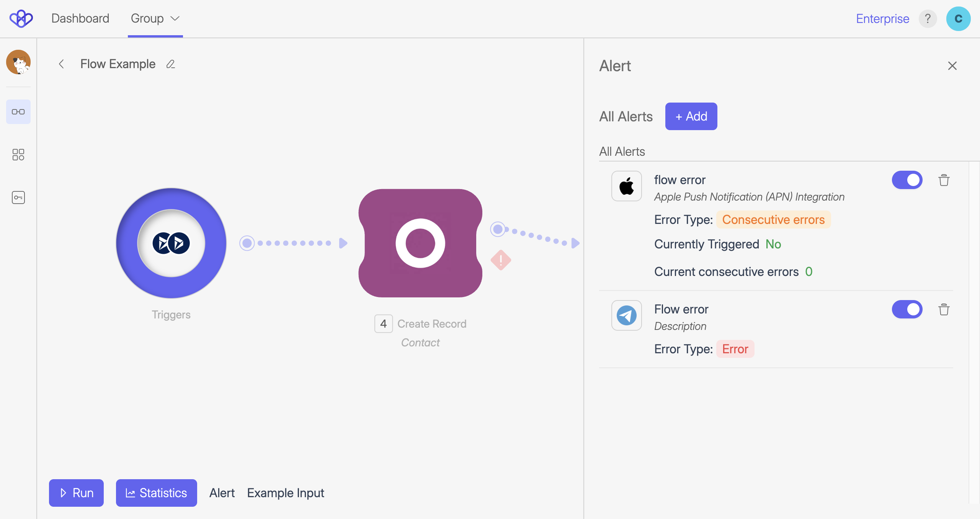Expand the Group dropdown menu
Screen dimensions: 980x519
(155, 19)
